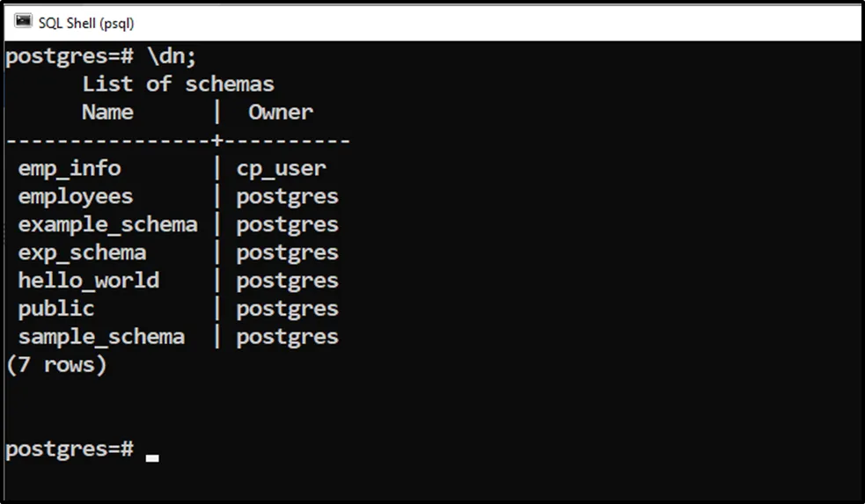Click the blinking cursor at the bottom prompt
The height and width of the screenshot is (504, 865).
coord(152,457)
